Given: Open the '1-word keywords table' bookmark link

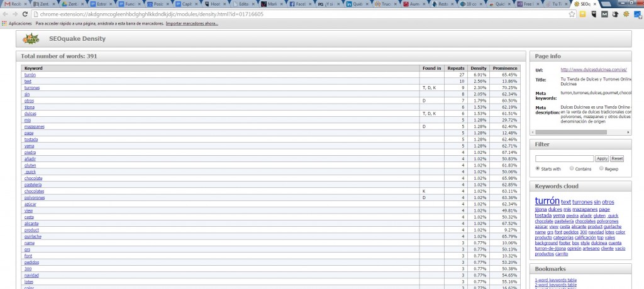Looking at the screenshot, I should pos(556,280).
